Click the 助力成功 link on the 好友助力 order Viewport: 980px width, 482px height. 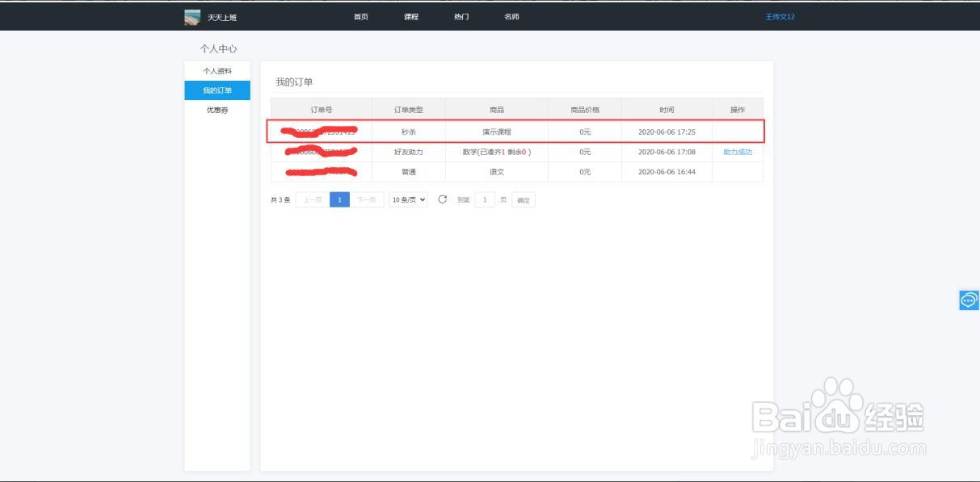(736, 151)
